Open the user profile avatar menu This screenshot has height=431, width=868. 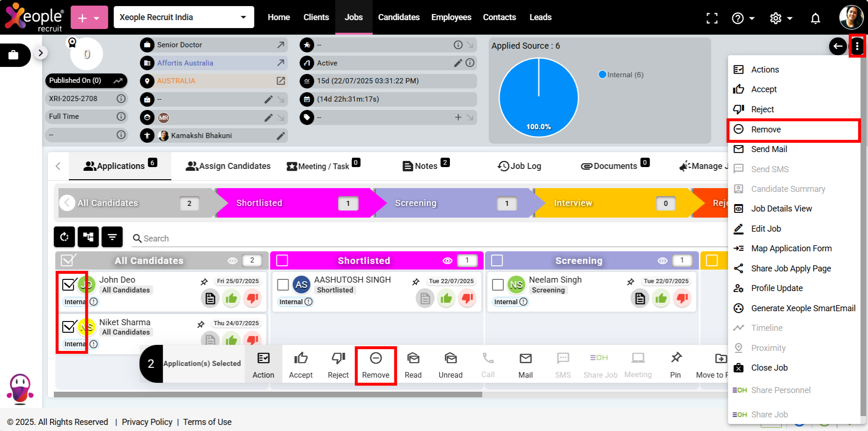[851, 17]
